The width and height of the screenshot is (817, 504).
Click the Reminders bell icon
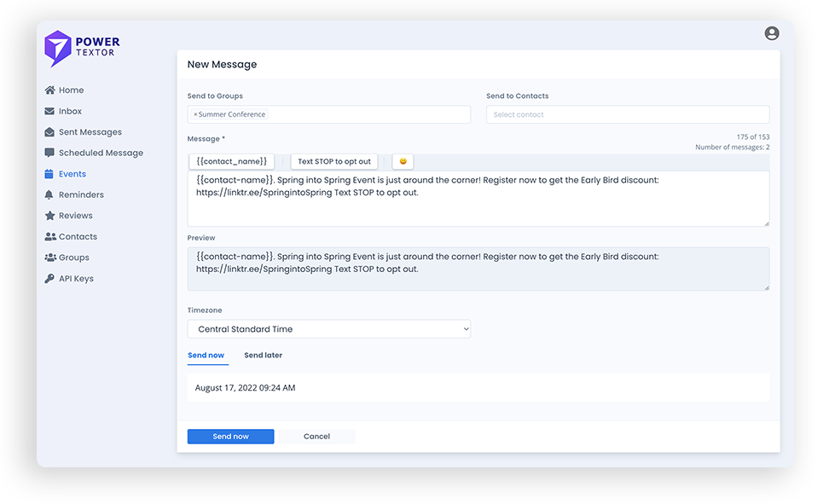point(50,195)
